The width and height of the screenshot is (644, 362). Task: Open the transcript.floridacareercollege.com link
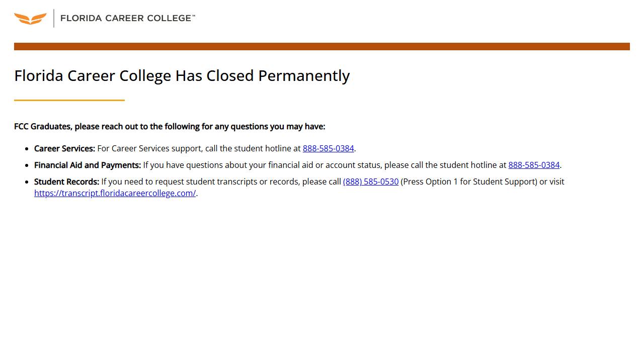point(115,193)
